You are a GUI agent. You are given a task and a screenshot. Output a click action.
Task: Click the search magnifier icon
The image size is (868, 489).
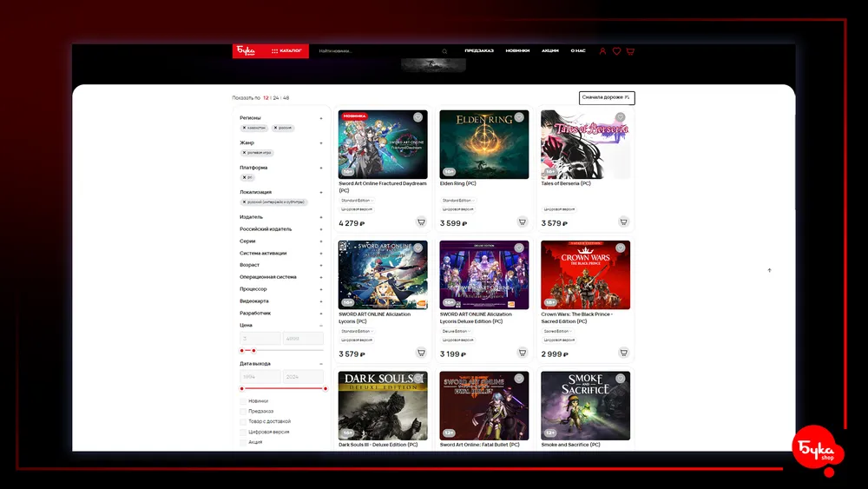point(444,51)
